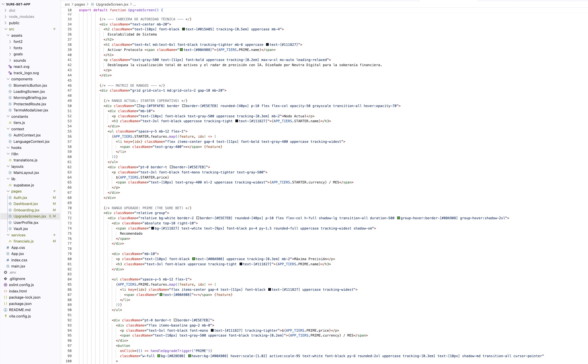The image size is (588, 364).
Task: Click the #02BE0B green color swatch
Action: click(x=159, y=356)
